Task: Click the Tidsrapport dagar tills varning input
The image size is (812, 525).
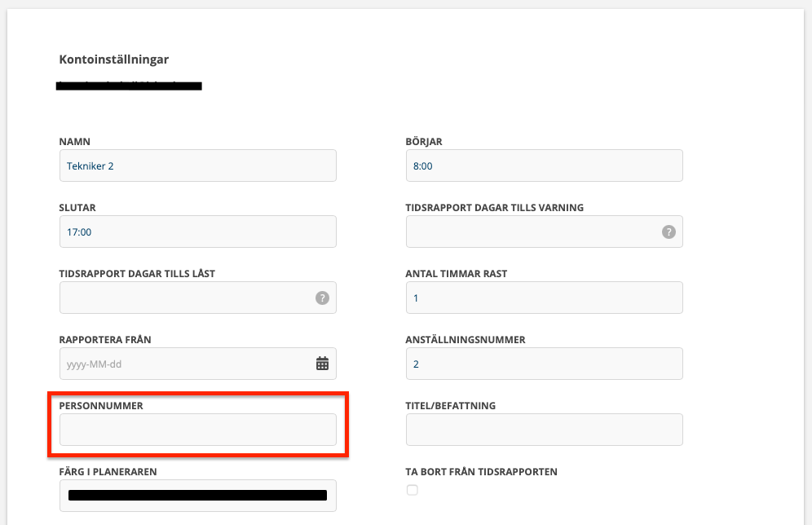Action: [530, 232]
